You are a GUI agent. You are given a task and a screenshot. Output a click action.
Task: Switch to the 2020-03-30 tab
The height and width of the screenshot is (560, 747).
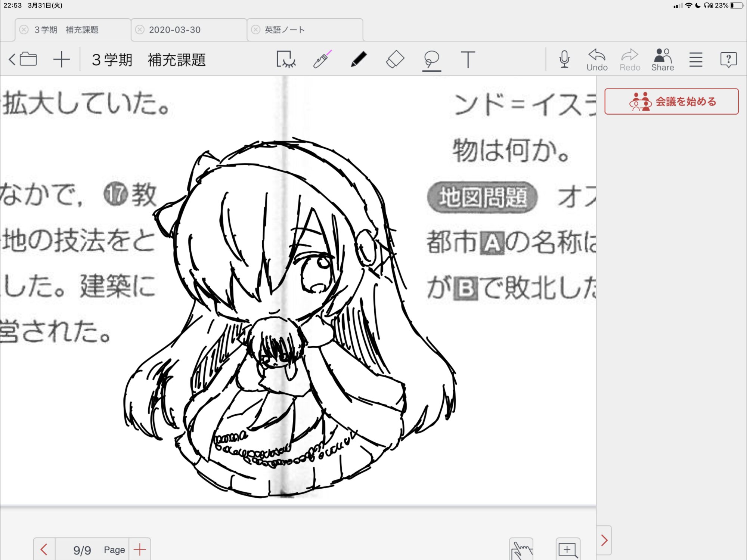[175, 30]
